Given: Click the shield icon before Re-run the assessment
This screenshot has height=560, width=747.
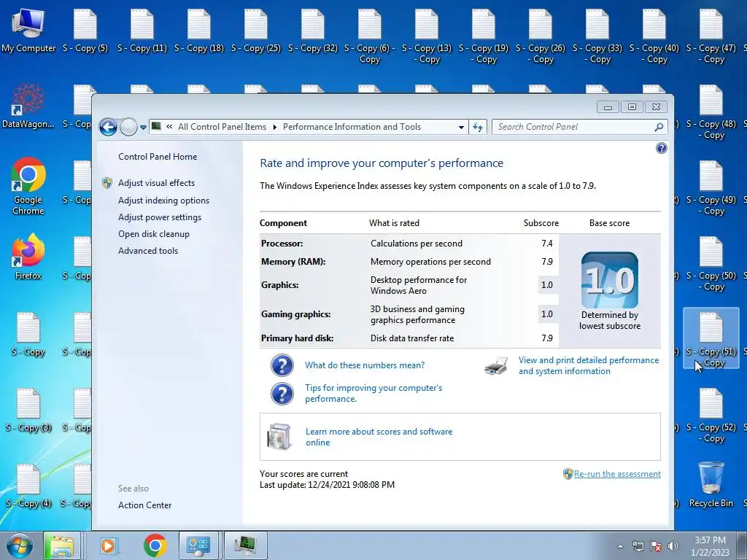Looking at the screenshot, I should coord(568,474).
